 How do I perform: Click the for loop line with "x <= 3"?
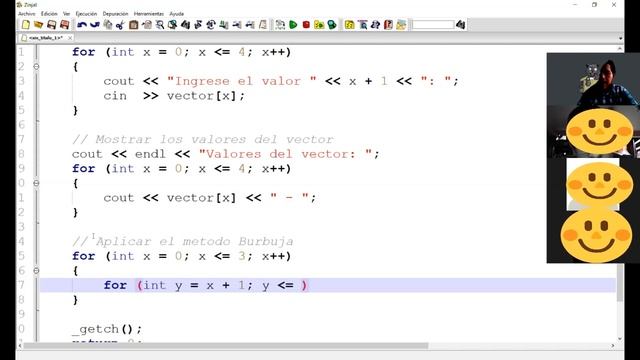click(182, 256)
